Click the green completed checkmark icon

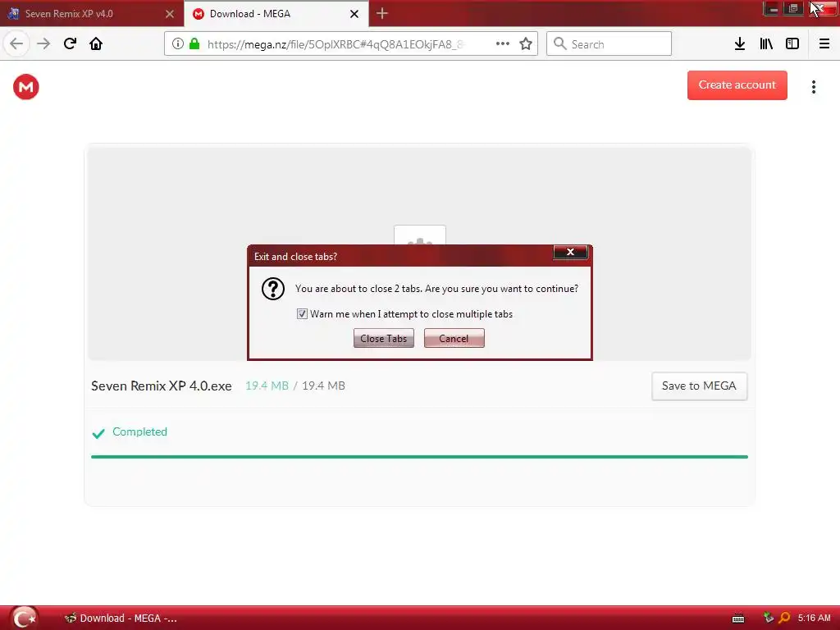point(98,433)
